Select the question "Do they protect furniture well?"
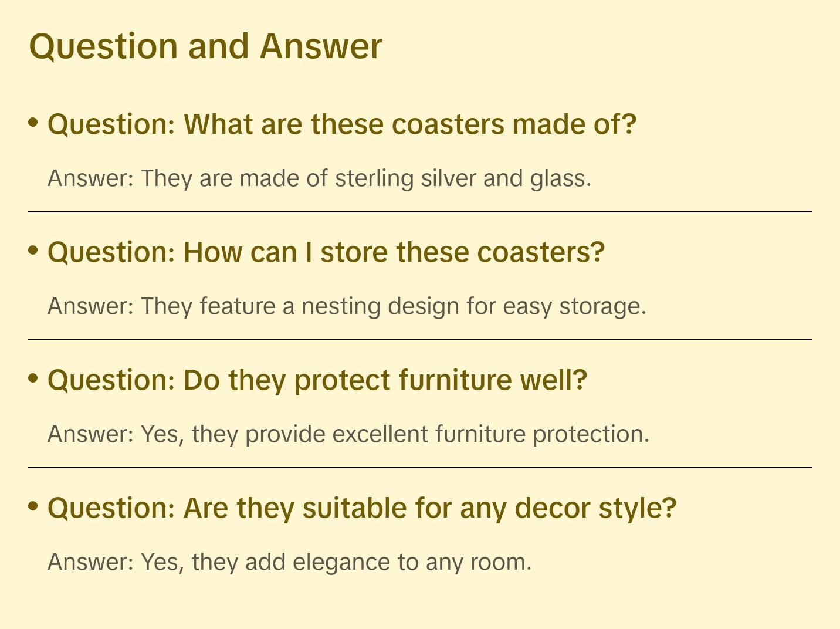This screenshot has width=840, height=629. pyautogui.click(x=317, y=380)
